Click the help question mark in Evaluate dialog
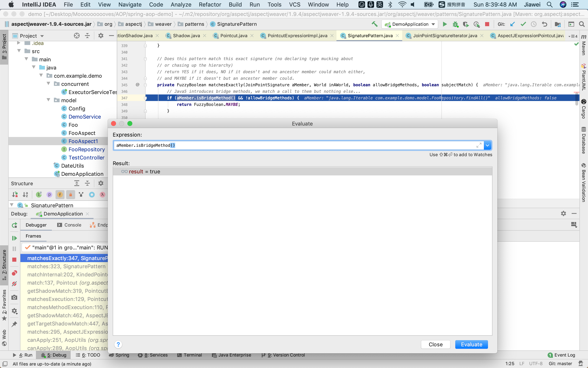This screenshot has height=368, width=588. coord(118,344)
